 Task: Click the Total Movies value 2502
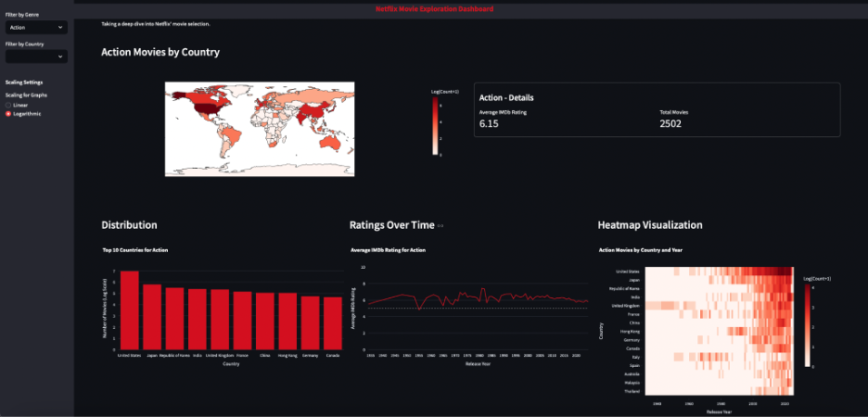[x=670, y=124]
